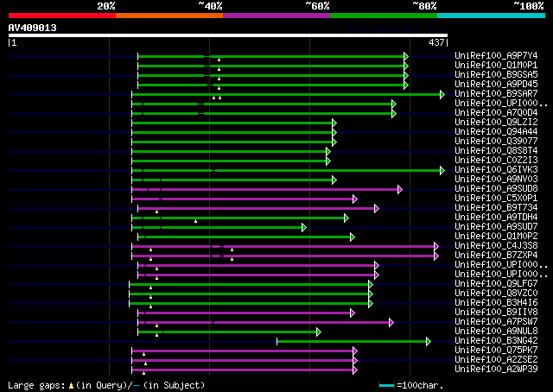Click the purple arrowhead ending UniRef100_A9SUD8 alignment
553x392 pixels.
coord(400,190)
